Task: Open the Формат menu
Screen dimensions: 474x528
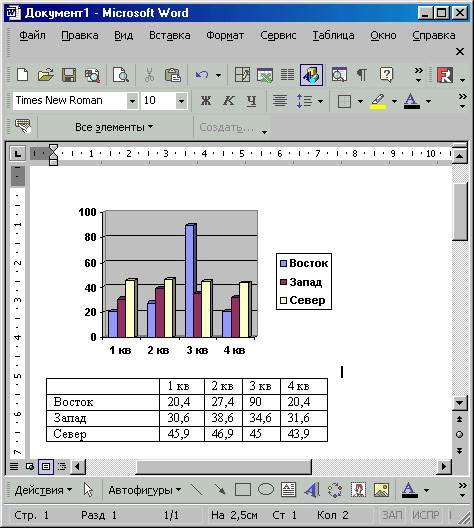Action: (225, 35)
